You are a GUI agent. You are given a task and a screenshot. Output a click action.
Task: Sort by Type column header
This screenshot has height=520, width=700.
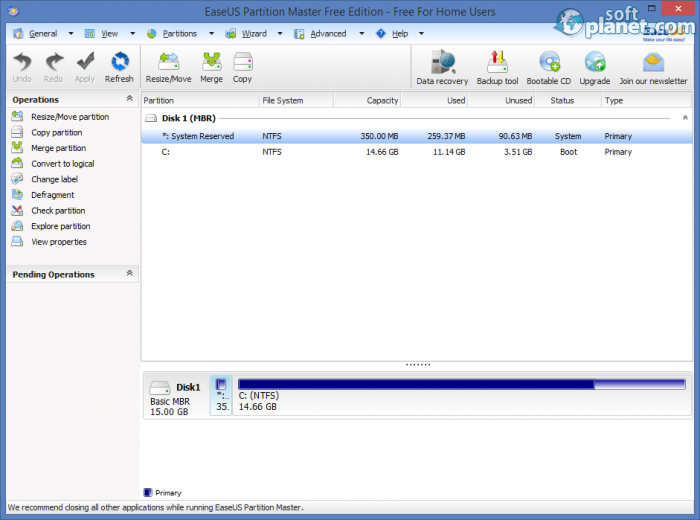point(647,100)
